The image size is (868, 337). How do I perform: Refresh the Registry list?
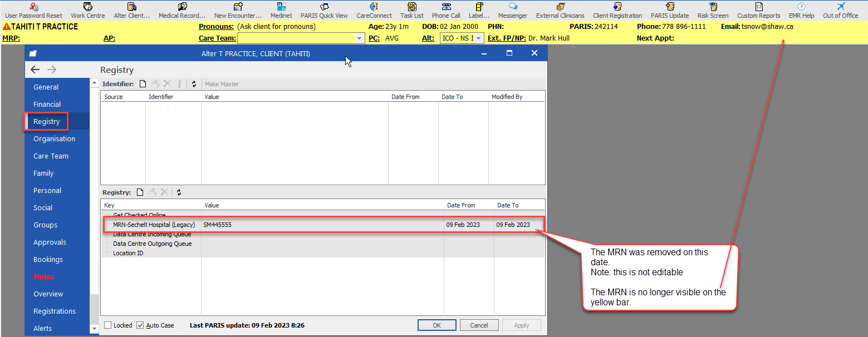tap(178, 192)
